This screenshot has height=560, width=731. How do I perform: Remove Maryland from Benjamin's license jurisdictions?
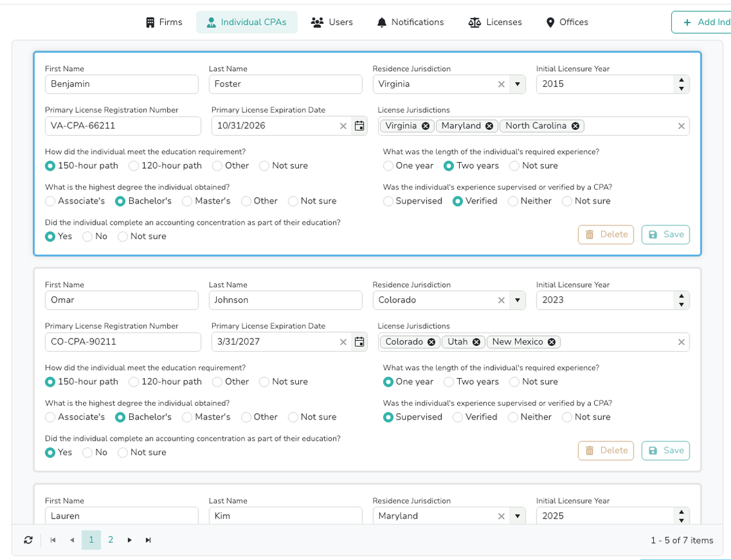pos(489,126)
